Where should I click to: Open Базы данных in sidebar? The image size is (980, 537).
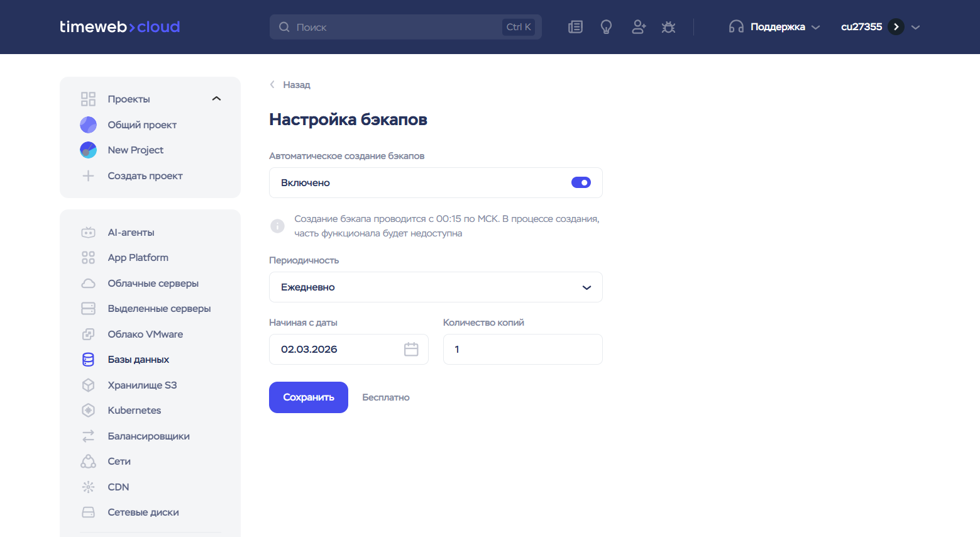point(138,360)
